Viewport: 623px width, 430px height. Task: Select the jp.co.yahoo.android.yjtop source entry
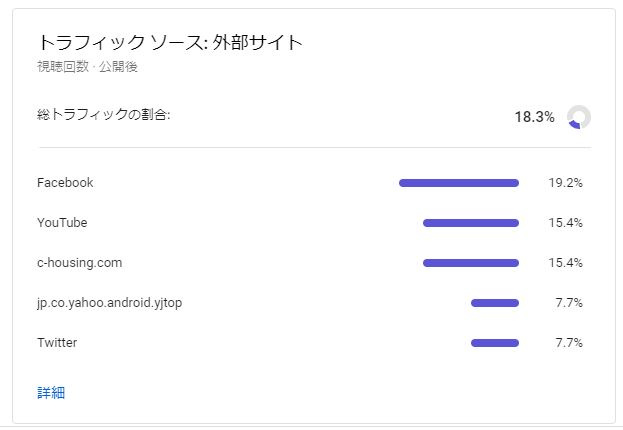pyautogui.click(x=110, y=303)
